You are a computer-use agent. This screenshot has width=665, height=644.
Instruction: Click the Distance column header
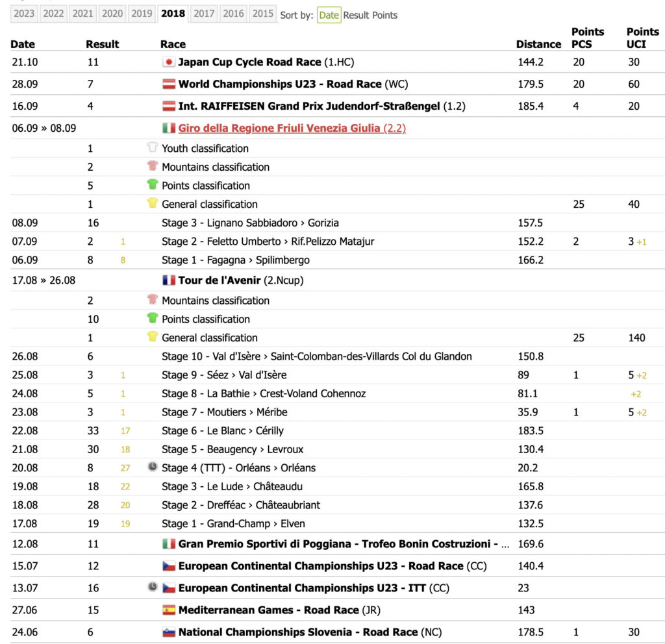click(x=538, y=45)
